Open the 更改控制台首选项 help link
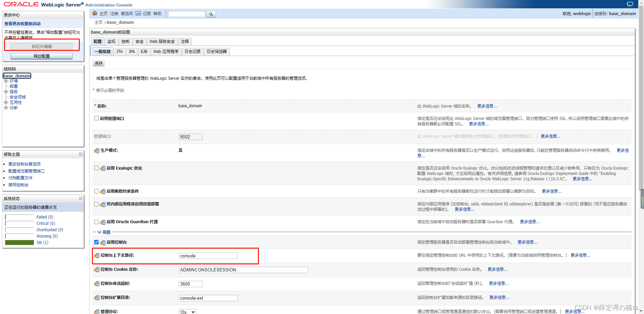The image size is (644, 314). 24,164
